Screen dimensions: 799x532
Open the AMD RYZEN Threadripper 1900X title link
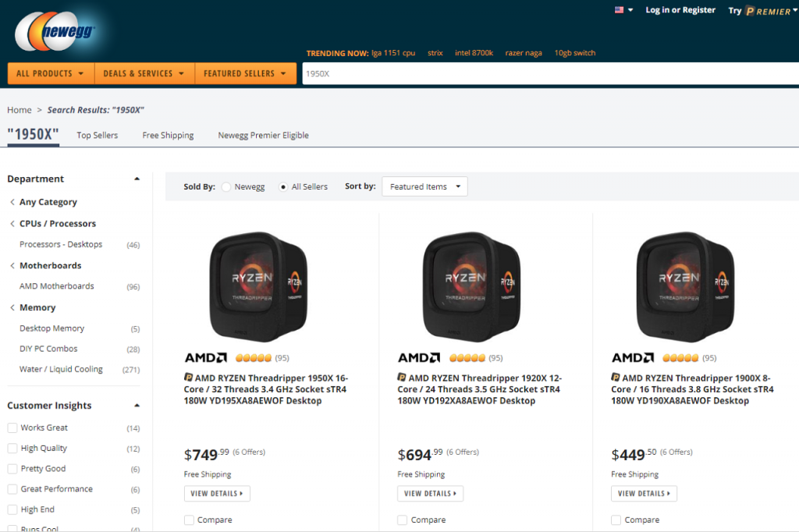point(693,389)
